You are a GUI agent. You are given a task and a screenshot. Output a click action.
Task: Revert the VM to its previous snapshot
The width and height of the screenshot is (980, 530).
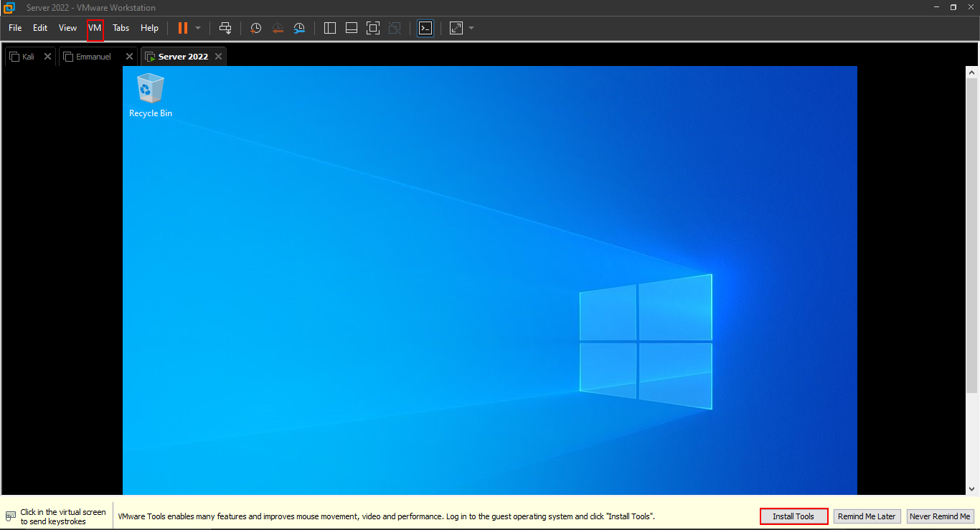click(x=278, y=28)
